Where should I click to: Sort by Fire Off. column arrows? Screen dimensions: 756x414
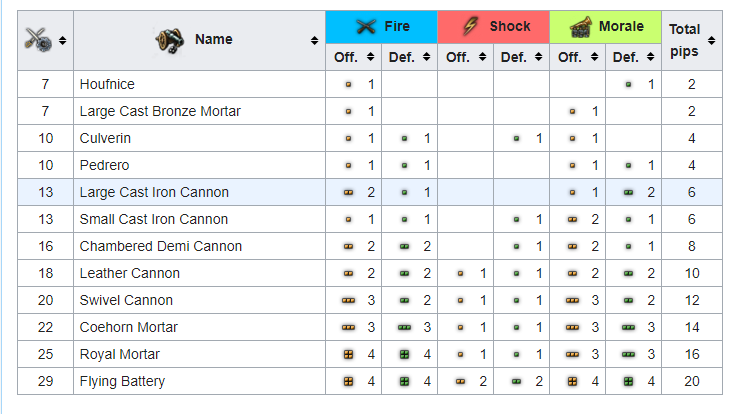click(x=371, y=58)
